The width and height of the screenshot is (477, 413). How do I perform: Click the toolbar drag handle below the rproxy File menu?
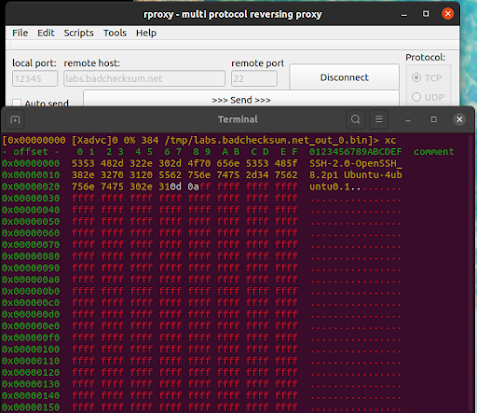pyautogui.click(x=10, y=44)
